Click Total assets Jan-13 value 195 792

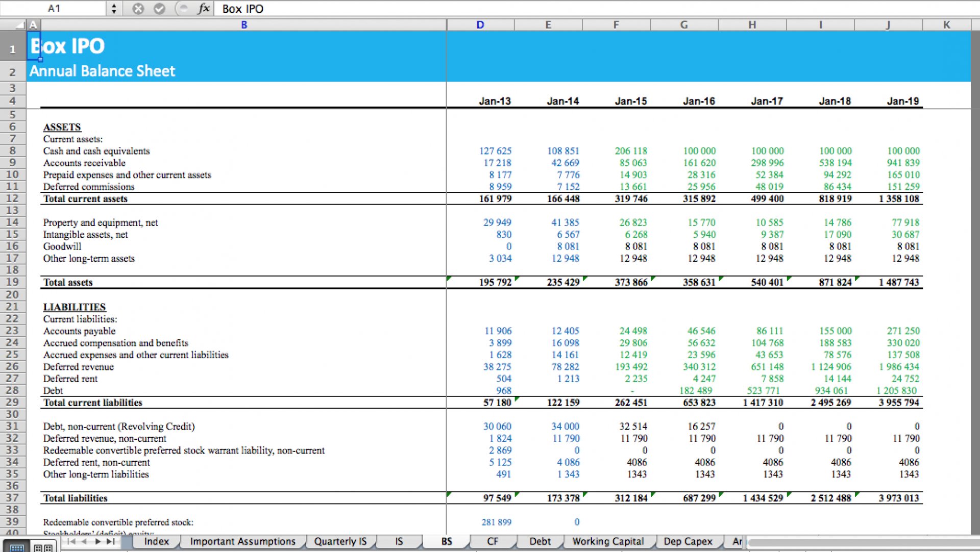pos(495,282)
